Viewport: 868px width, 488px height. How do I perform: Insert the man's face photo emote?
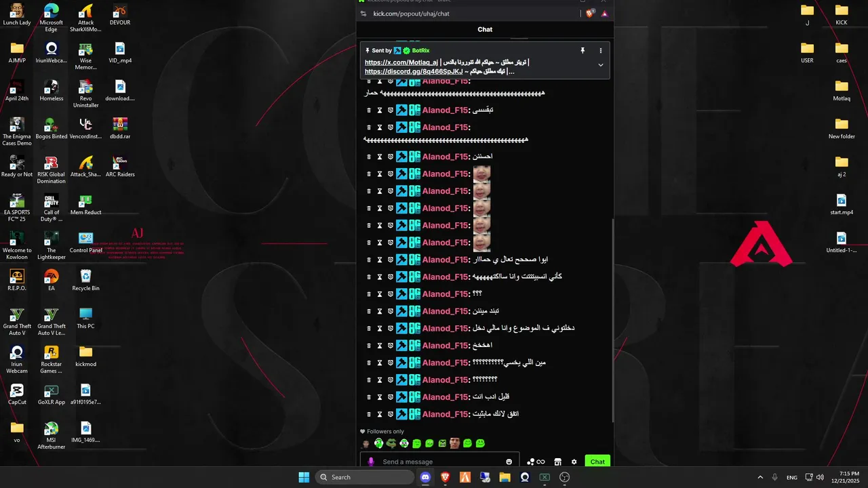coord(454,443)
